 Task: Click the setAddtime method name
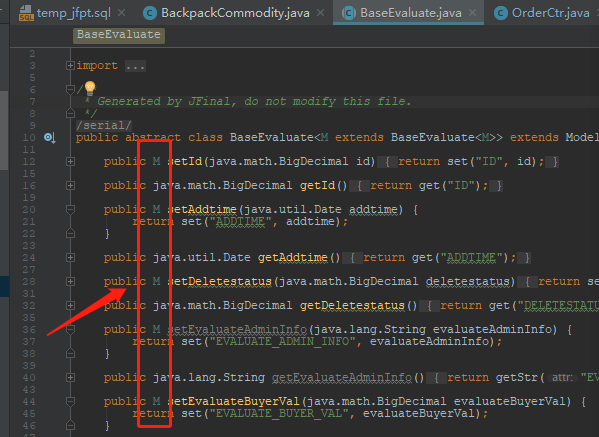click(202, 209)
